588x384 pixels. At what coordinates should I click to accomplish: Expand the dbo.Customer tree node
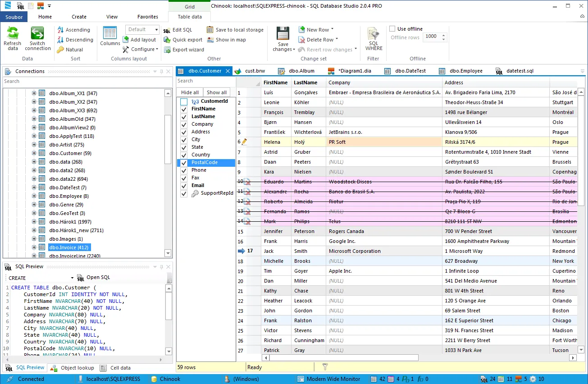click(34, 153)
